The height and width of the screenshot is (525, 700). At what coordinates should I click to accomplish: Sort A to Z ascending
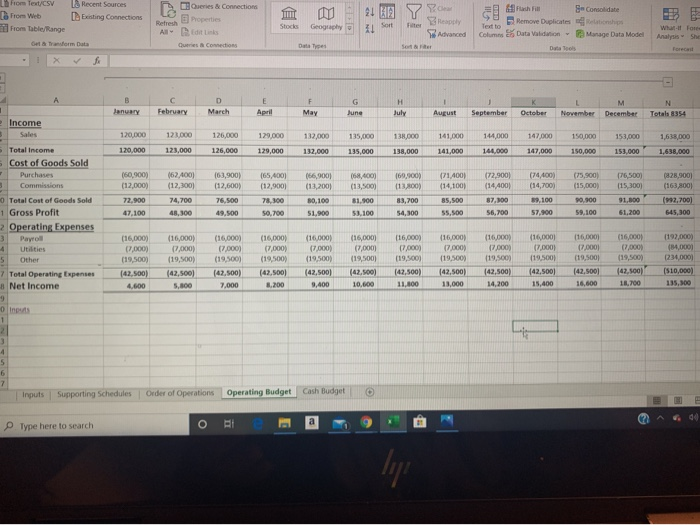pyautogui.click(x=370, y=12)
